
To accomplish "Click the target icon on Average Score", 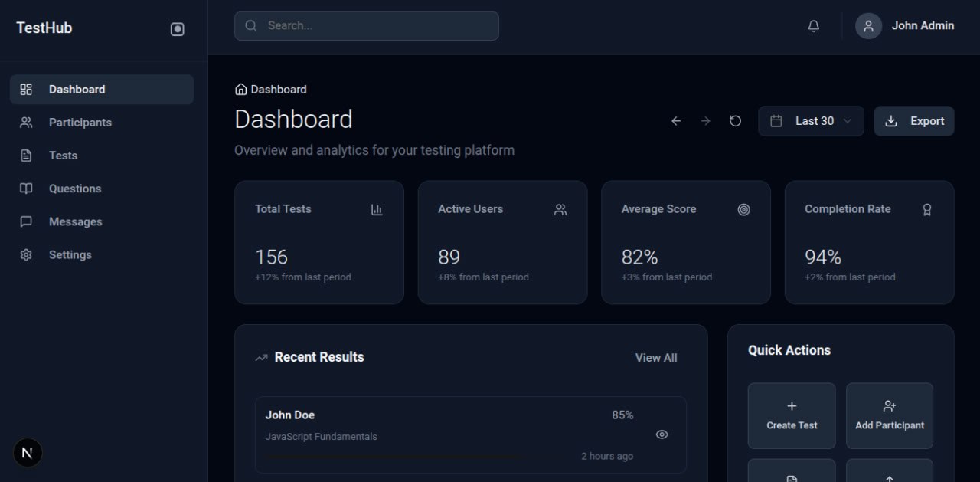I will [743, 209].
